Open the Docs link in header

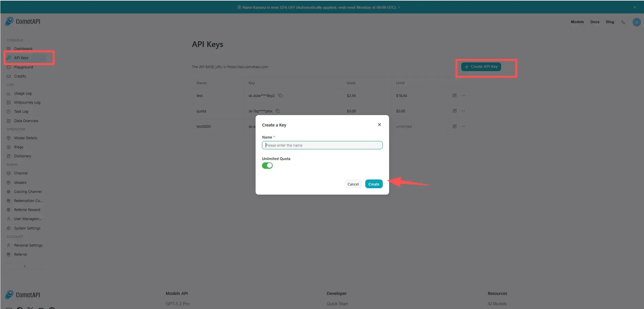pos(594,22)
